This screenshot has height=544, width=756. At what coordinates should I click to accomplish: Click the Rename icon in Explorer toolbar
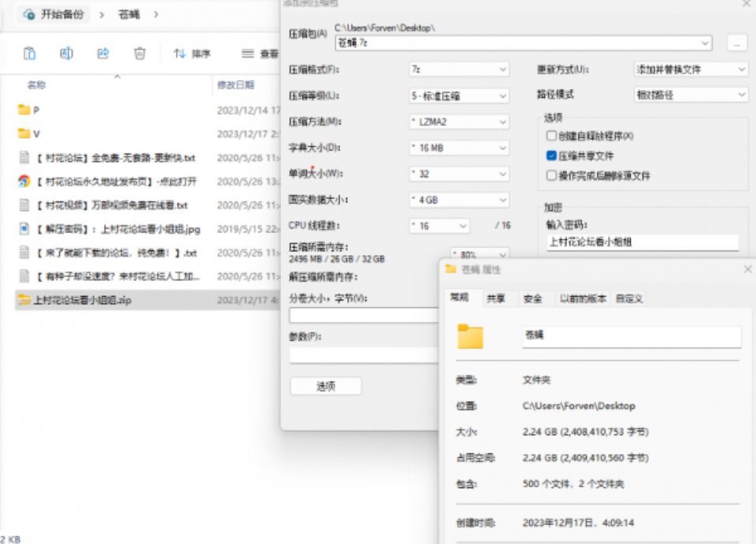(66, 54)
